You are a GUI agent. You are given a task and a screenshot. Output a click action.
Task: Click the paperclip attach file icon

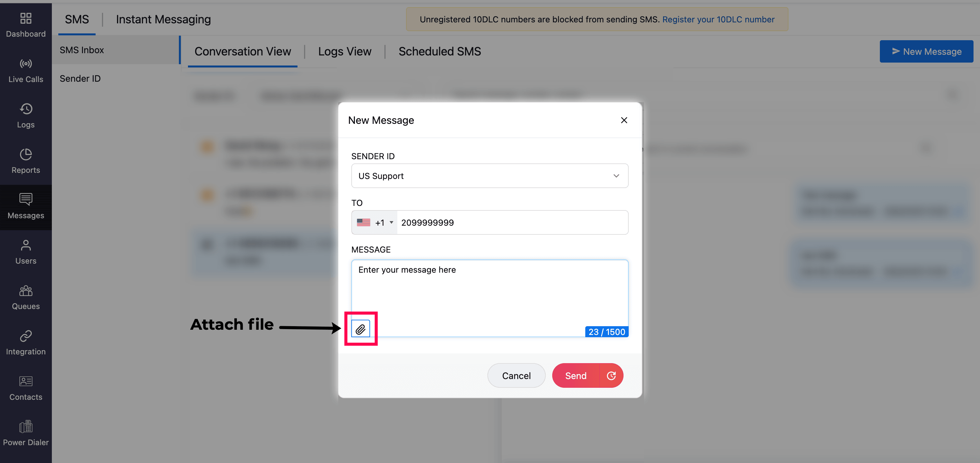[x=360, y=329]
